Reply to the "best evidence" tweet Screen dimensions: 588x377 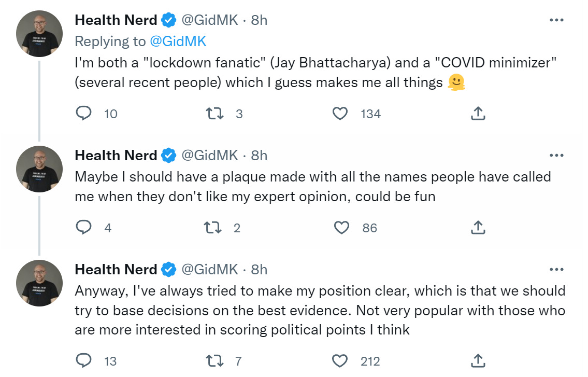[x=84, y=361]
